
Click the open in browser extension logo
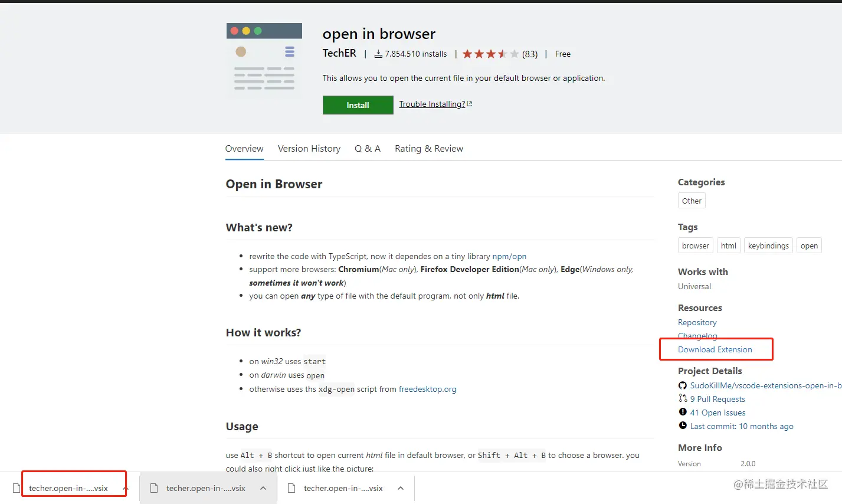[x=264, y=60]
